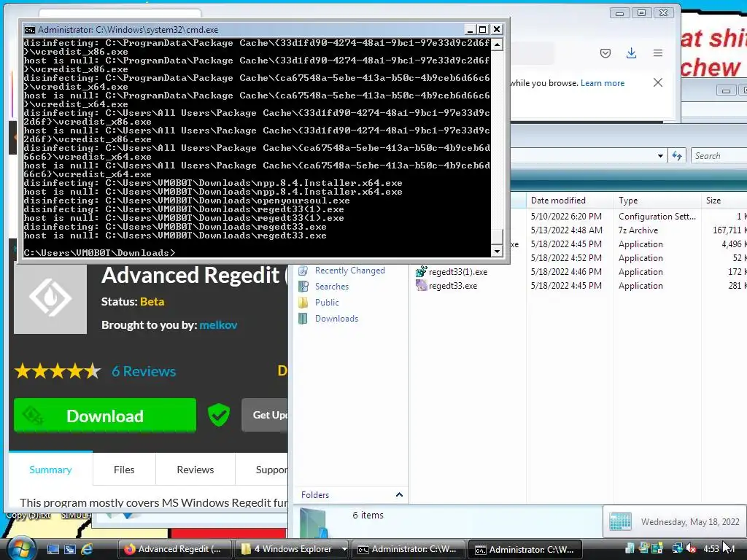
Task: Click the Configuration Sett... type cell
Action: coord(657,216)
